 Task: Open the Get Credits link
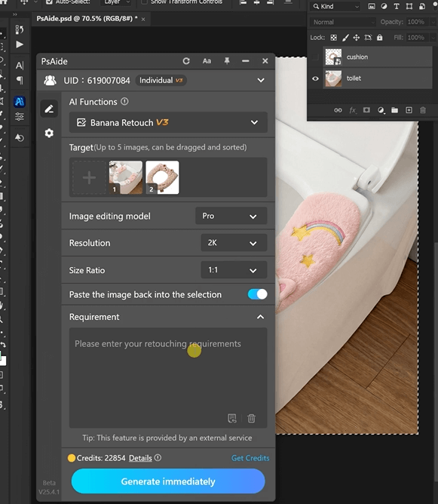pos(250,458)
